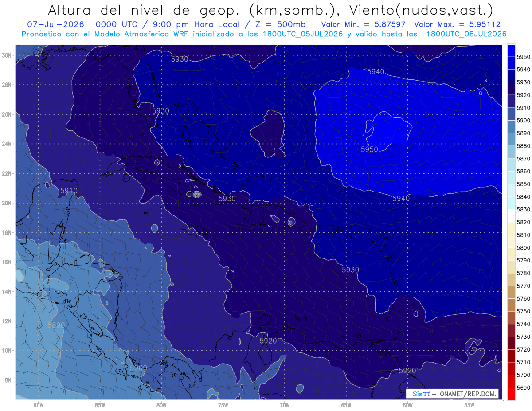
Task: Click the 'ONAMET/REP.DOM.' credit label
Action: pyautogui.click(x=467, y=394)
